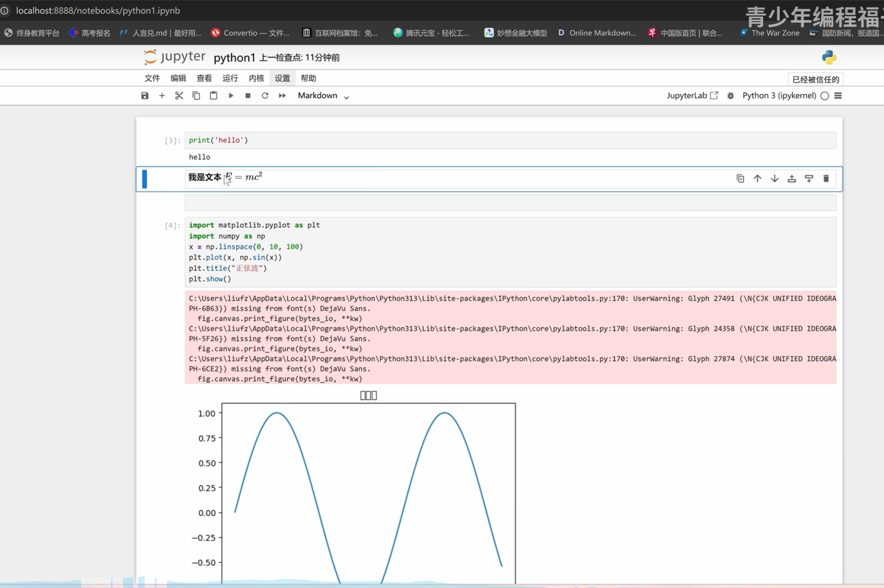This screenshot has width=884, height=588.
Task: Open the 文件 menu
Action: [152, 78]
